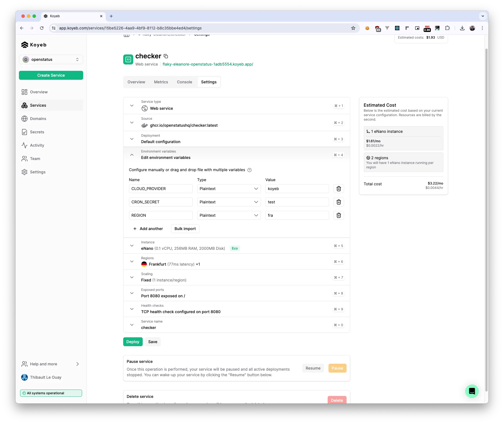504x424 pixels.
Task: Click the green Deploy button
Action: pyautogui.click(x=133, y=342)
